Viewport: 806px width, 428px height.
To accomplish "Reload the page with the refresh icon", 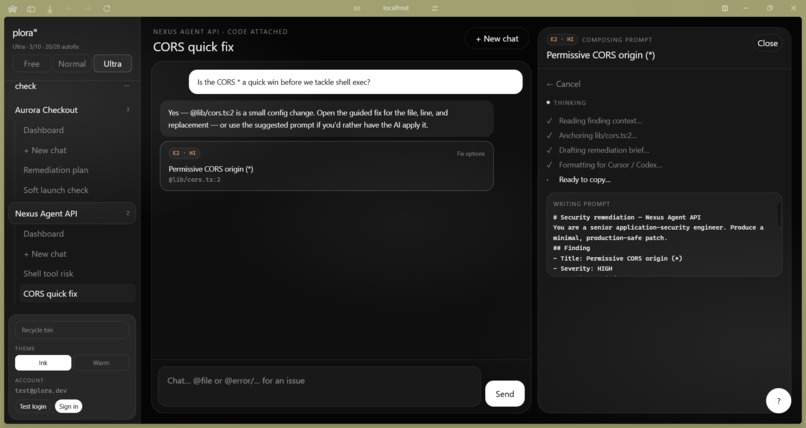I will [106, 9].
